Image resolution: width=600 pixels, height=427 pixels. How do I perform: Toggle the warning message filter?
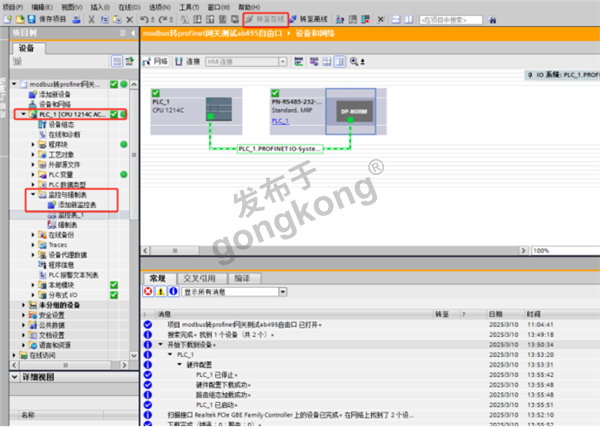pos(161,292)
